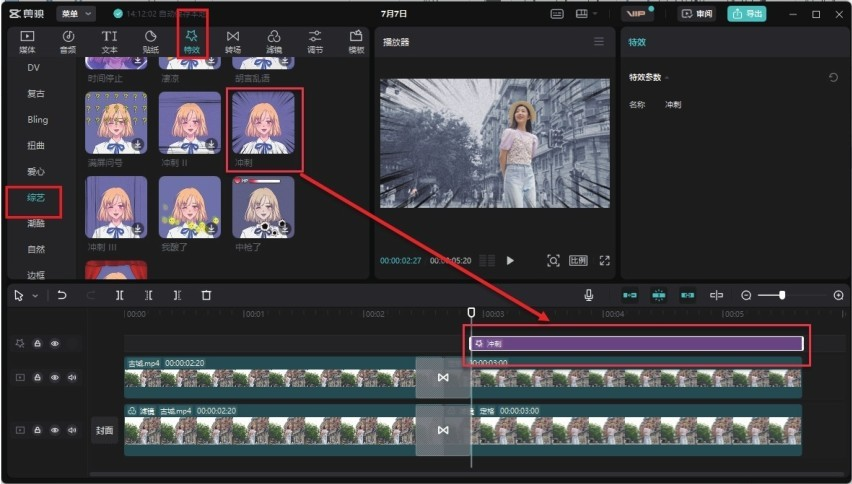Hide the lower 滤镜 古城.mp4 track

pyautogui.click(x=55, y=430)
